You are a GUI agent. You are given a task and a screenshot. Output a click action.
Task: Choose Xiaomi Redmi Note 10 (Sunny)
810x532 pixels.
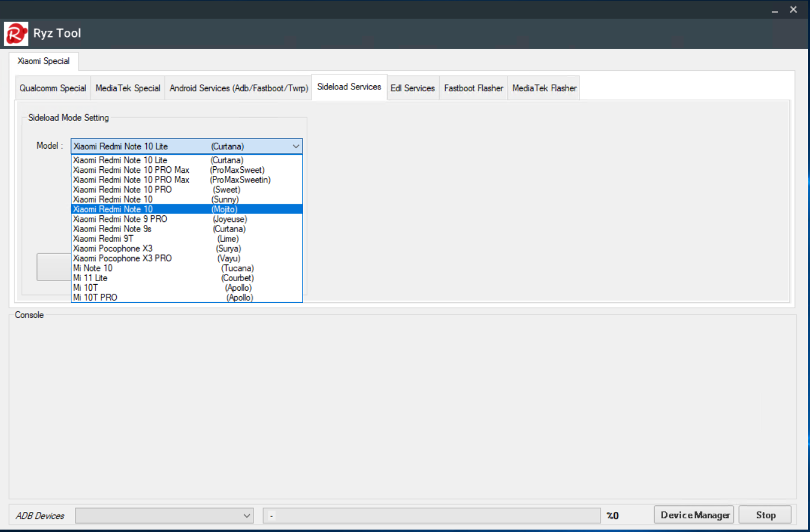coord(187,199)
